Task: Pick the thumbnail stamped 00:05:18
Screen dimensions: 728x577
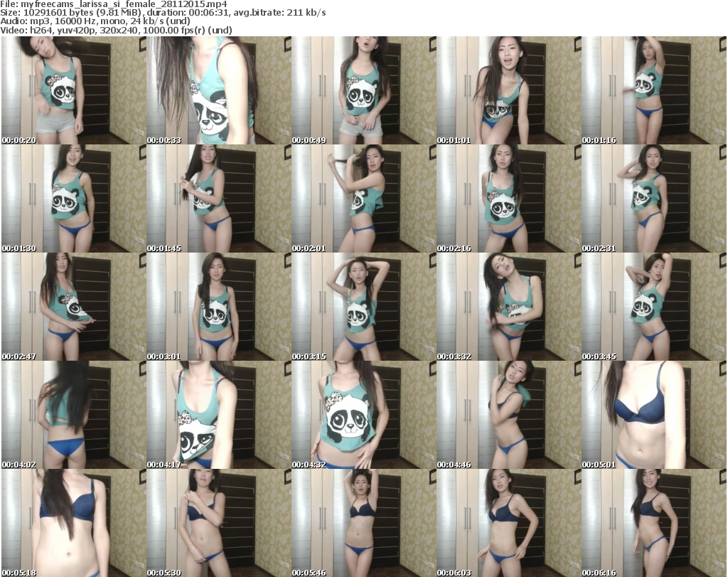Action: pyautogui.click(x=74, y=523)
